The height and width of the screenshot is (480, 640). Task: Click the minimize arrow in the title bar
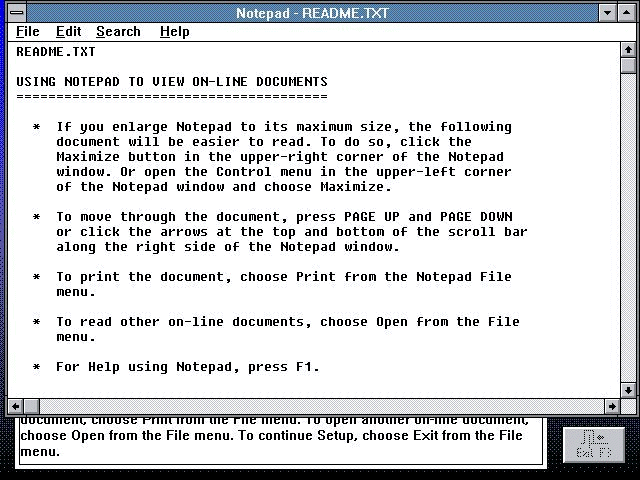(x=607, y=13)
